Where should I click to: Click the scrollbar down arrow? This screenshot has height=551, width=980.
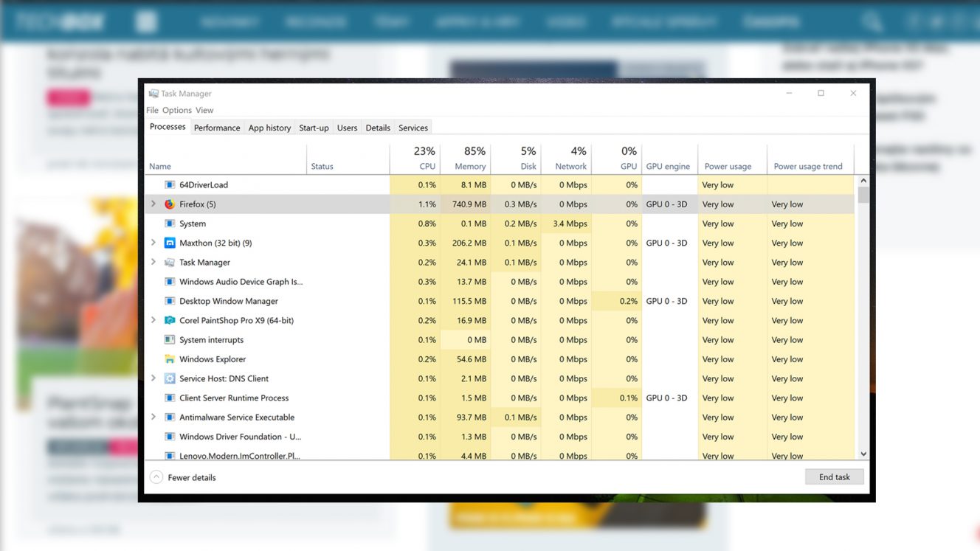pyautogui.click(x=863, y=454)
